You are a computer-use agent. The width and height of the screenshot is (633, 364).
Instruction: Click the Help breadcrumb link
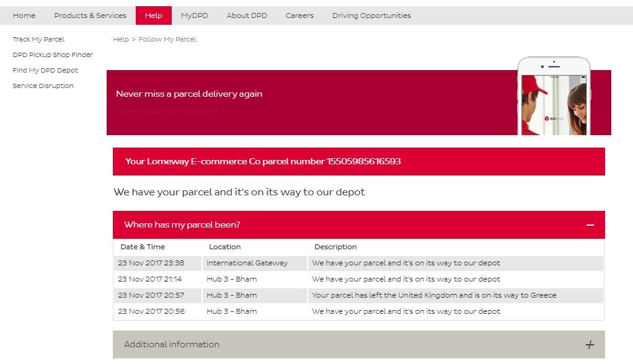click(121, 39)
